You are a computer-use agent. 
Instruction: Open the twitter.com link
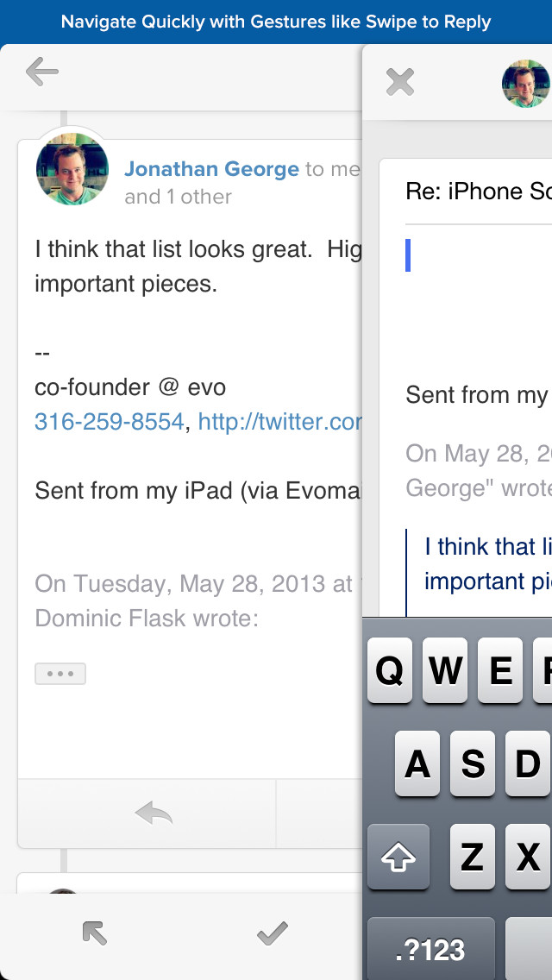[280, 422]
